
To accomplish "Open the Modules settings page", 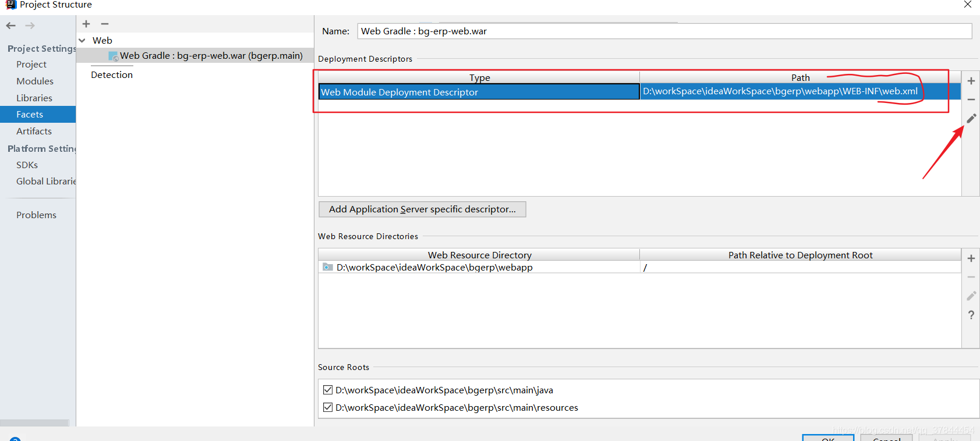I will [35, 81].
